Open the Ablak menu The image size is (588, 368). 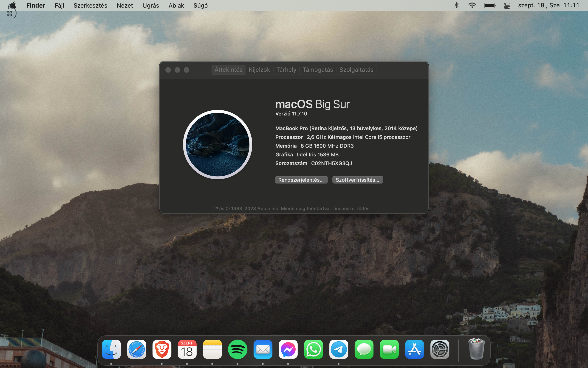176,5
